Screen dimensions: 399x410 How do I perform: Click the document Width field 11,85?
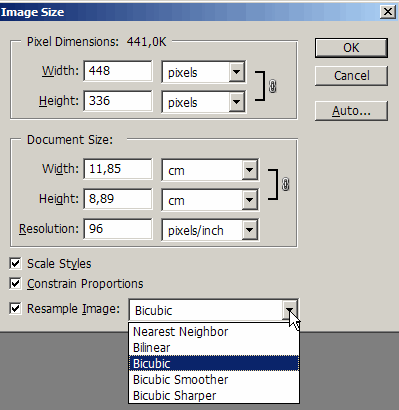(x=118, y=169)
